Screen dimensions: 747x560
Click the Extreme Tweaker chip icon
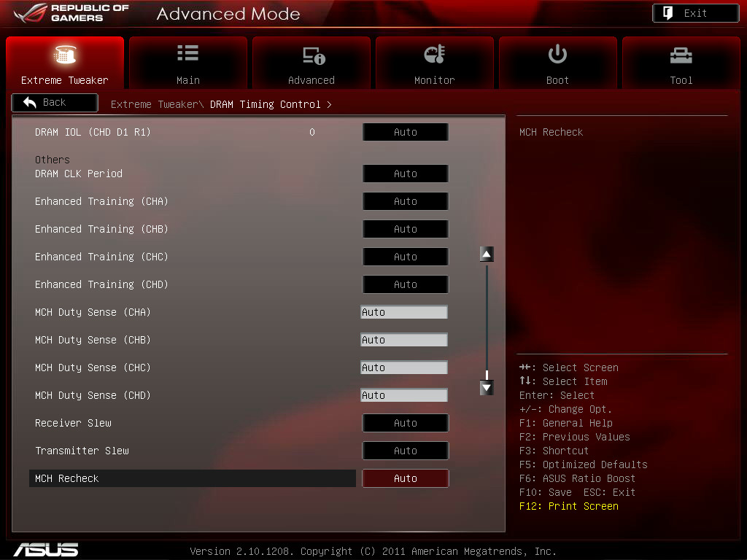point(65,54)
